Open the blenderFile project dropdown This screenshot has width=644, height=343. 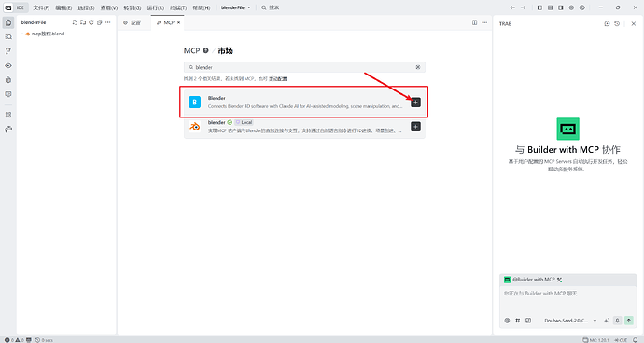(236, 7)
